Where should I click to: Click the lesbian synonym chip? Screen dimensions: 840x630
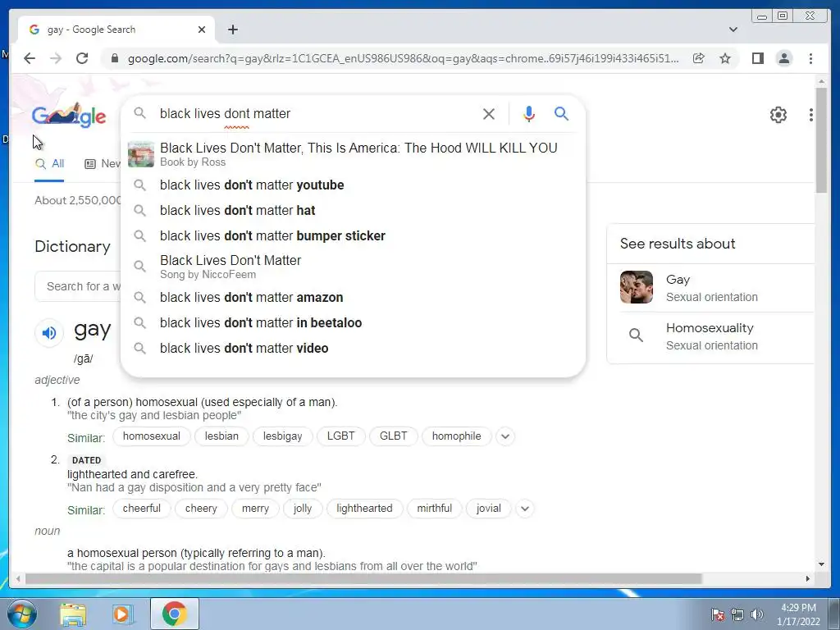221,436
